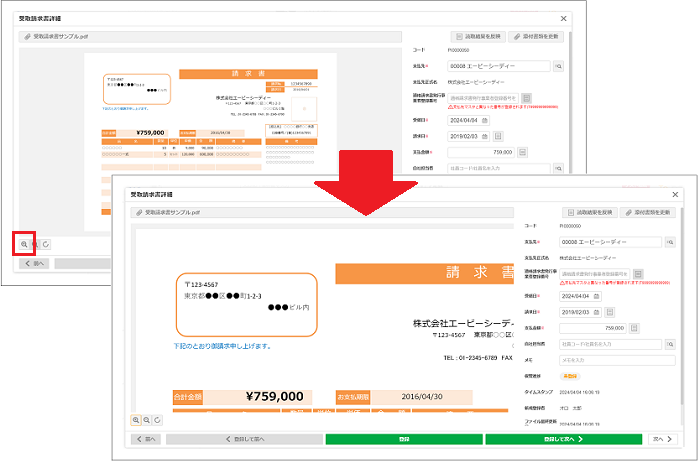Click 添付書類を更新 button in front window
Viewport: 700px width, 463px height.
pyautogui.click(x=647, y=213)
